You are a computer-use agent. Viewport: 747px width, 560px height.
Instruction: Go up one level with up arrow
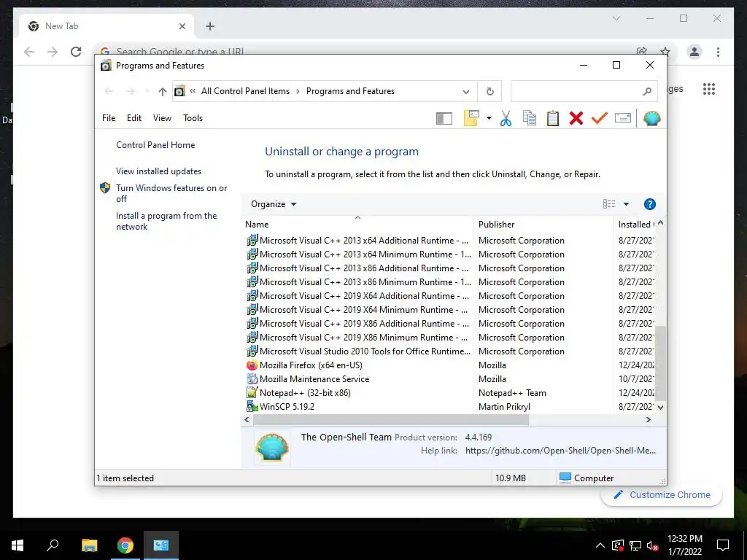(x=163, y=91)
